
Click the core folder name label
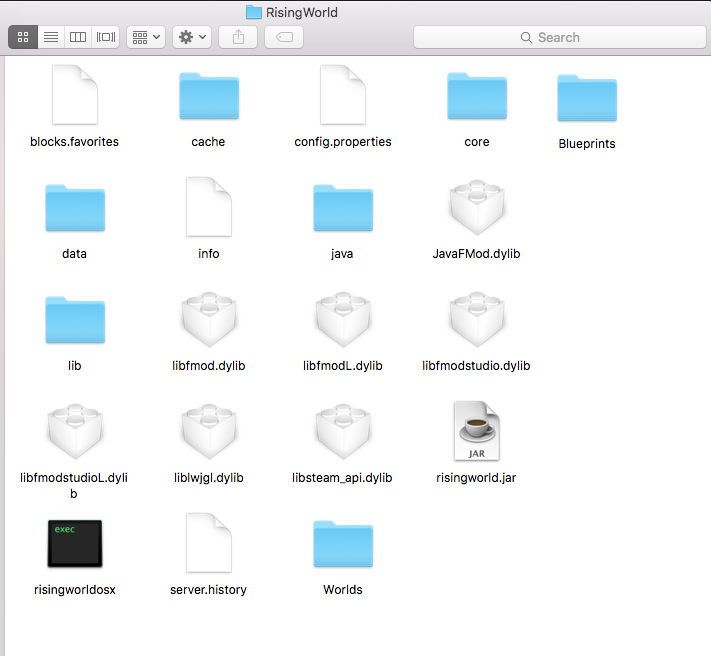(477, 142)
